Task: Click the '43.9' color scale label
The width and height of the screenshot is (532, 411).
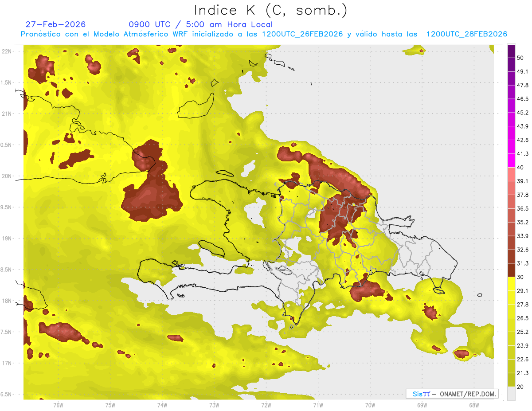Action: [523, 126]
